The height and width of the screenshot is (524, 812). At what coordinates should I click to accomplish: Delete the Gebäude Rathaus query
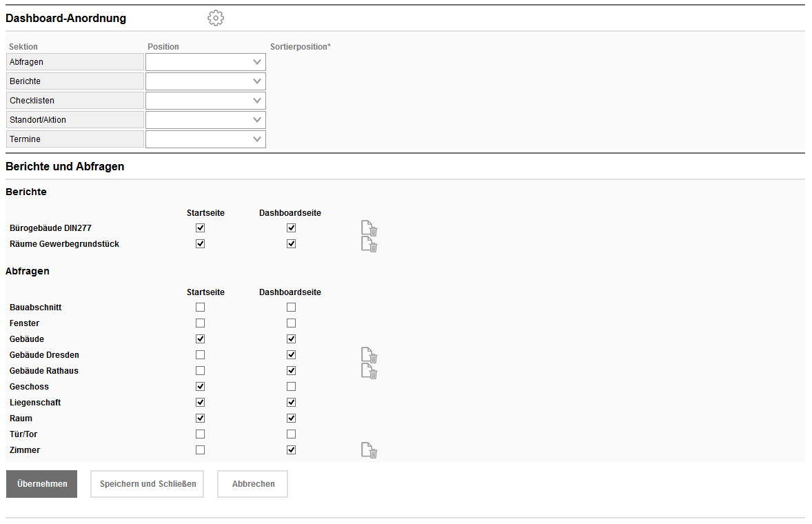[x=369, y=371]
